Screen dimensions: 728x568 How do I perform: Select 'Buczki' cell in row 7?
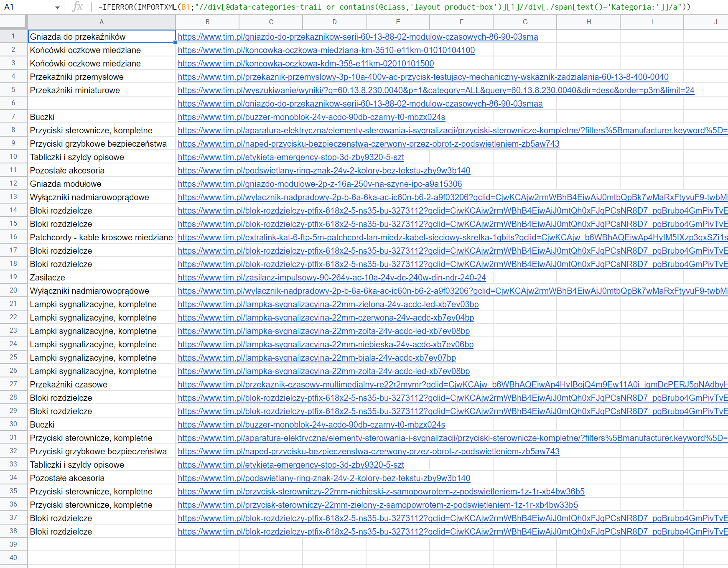[102, 117]
